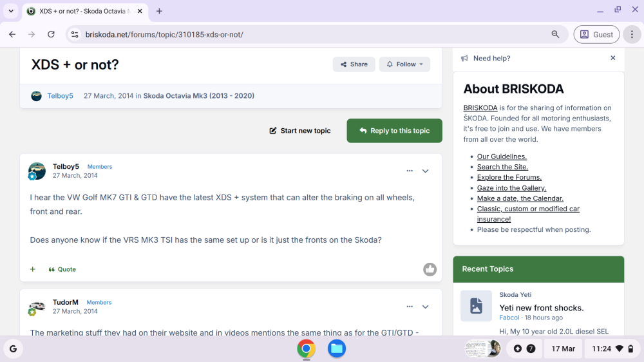Reload the page with the refresh icon

51,35
